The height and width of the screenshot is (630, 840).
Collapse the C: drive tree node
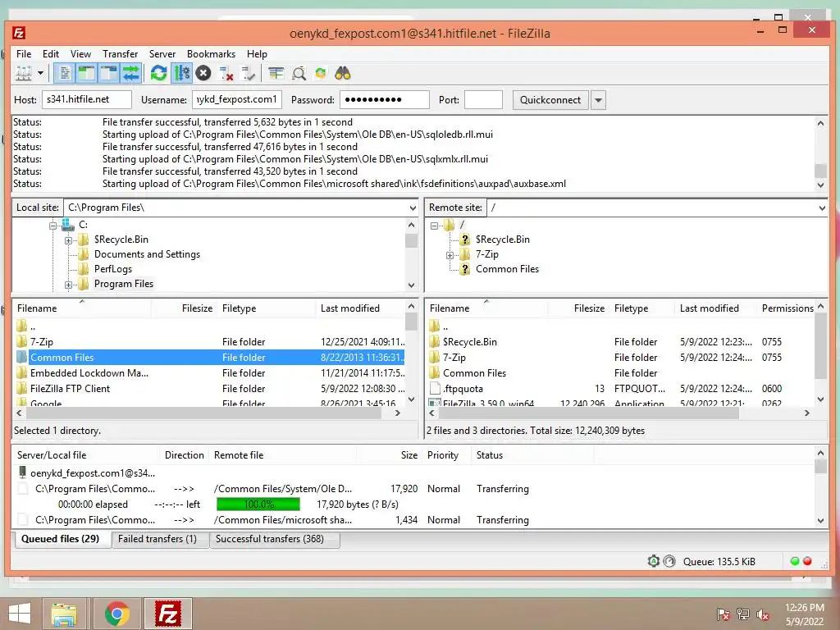53,226
